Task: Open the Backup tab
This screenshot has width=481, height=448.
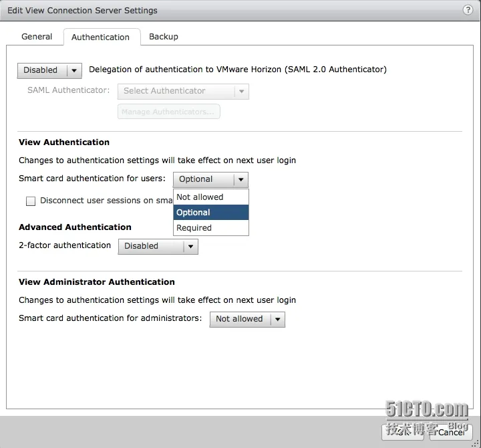Action: 163,37
